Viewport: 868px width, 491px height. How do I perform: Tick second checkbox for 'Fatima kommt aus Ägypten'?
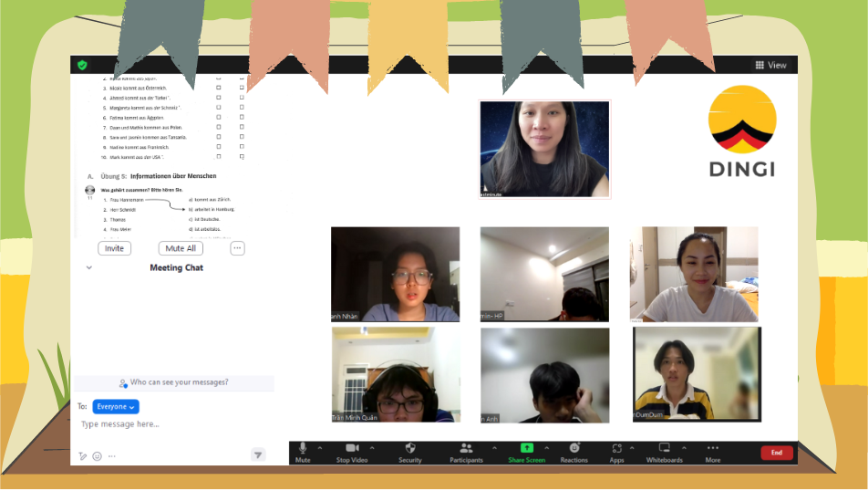tap(242, 117)
